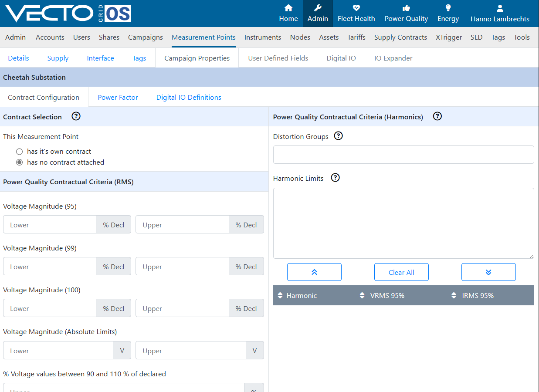Open the Tools admin menu
This screenshot has width=539, height=392.
[522, 37]
